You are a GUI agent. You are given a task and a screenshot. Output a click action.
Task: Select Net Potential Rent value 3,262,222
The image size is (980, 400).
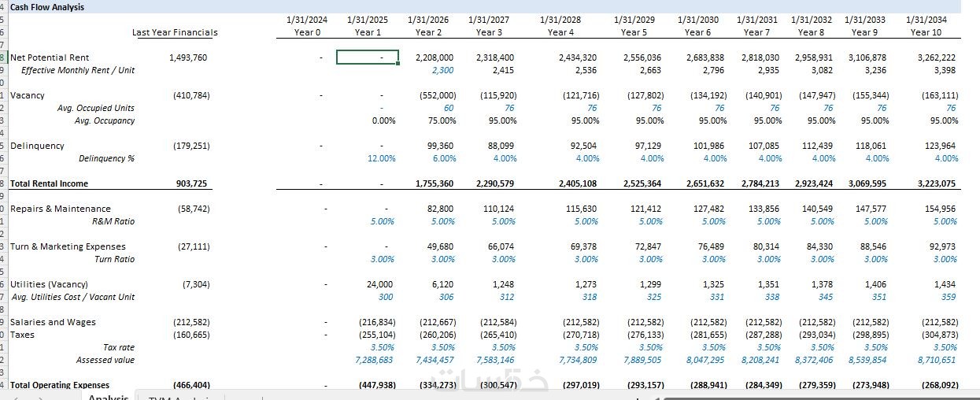(x=937, y=57)
